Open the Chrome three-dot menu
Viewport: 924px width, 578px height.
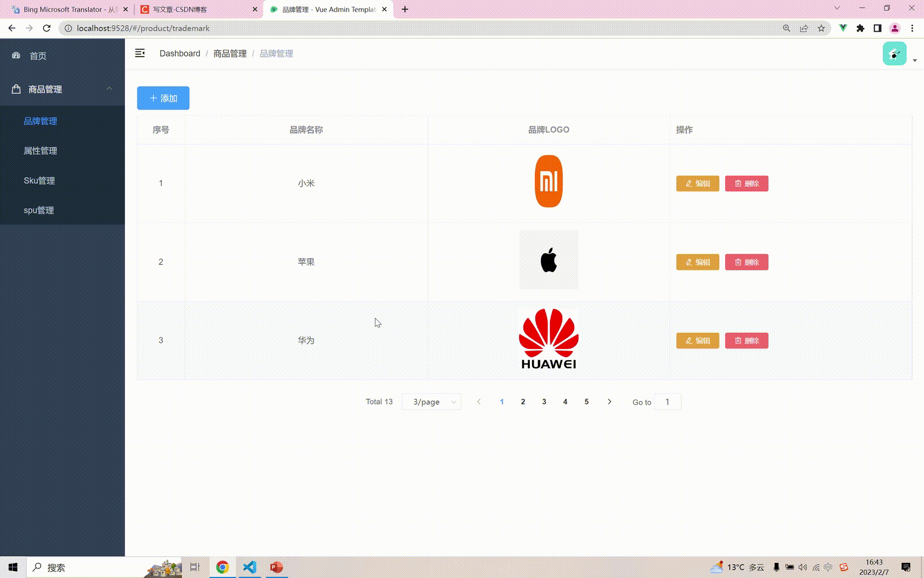(x=912, y=28)
